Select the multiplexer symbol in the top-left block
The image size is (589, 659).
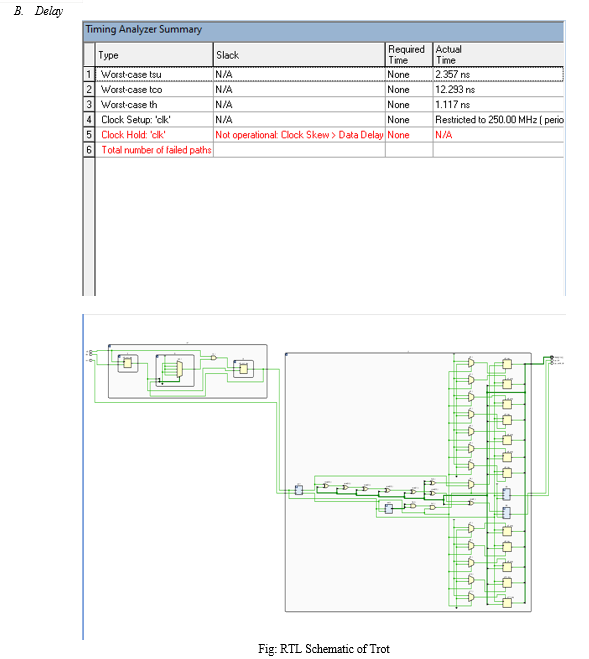click(179, 369)
